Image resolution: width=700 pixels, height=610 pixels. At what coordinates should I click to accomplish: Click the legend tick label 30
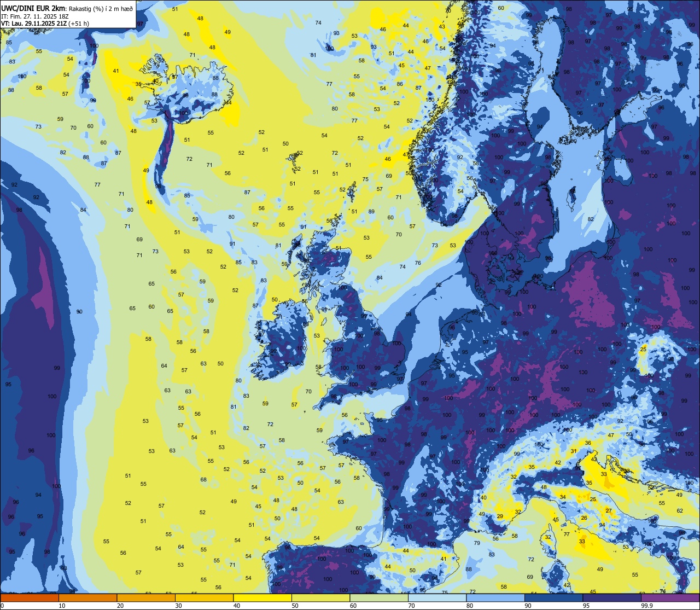[178, 606]
